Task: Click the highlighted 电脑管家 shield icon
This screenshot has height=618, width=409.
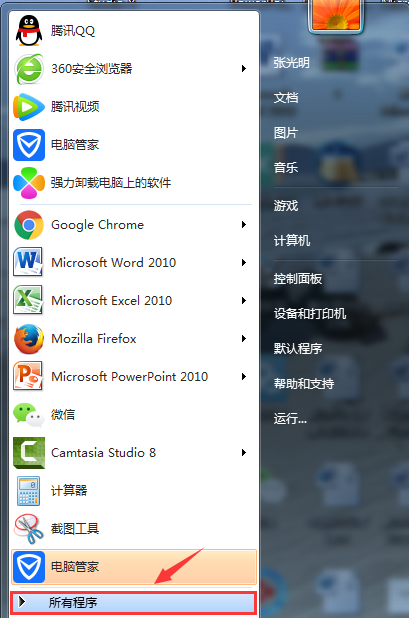Action: [x=29, y=567]
